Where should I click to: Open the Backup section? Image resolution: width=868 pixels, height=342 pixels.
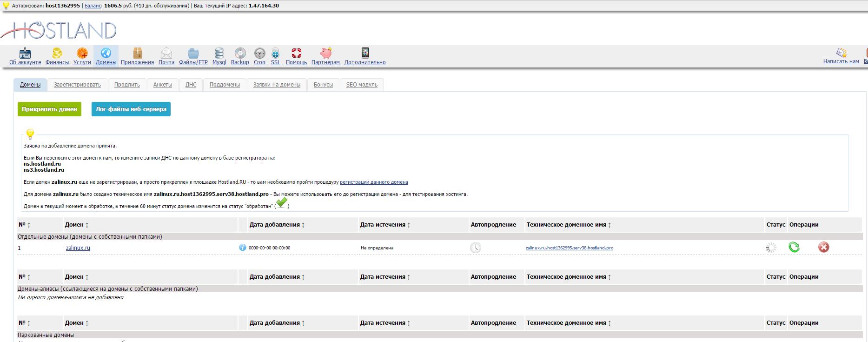[240, 56]
